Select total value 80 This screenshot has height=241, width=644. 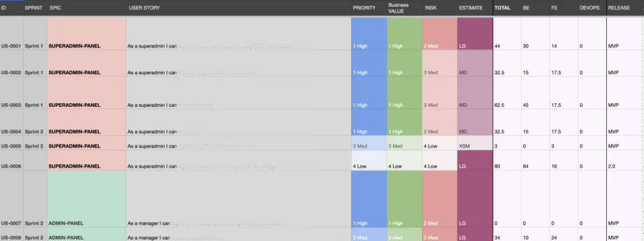click(508, 160)
